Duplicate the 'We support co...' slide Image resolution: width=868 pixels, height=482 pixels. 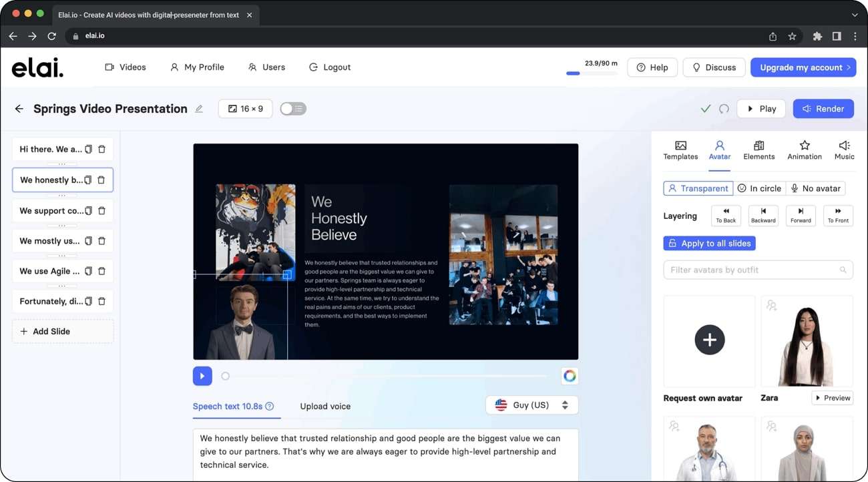tap(88, 211)
